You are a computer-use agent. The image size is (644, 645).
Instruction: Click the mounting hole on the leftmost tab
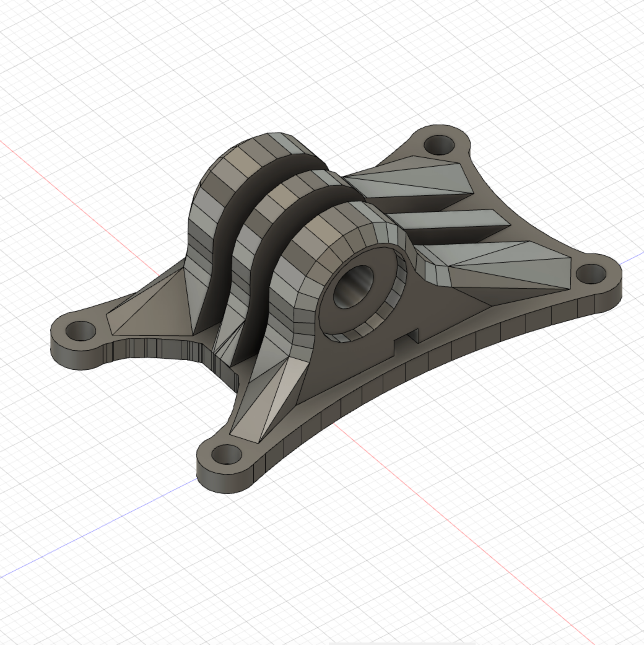click(x=81, y=331)
